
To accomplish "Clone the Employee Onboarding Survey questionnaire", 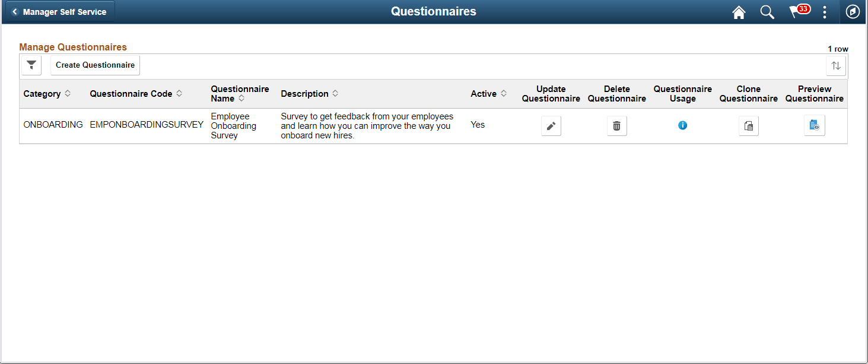I will pyautogui.click(x=748, y=125).
